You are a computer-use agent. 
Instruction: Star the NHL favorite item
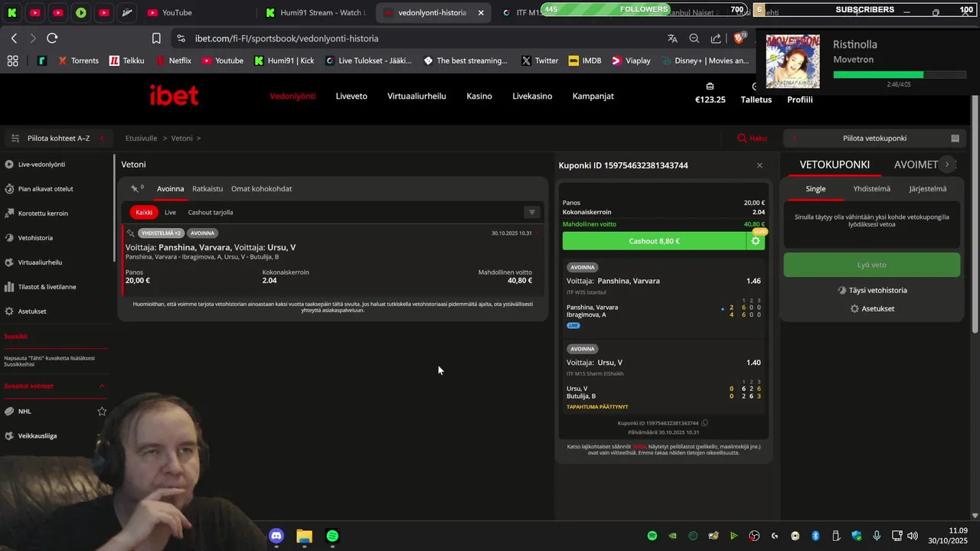102,411
